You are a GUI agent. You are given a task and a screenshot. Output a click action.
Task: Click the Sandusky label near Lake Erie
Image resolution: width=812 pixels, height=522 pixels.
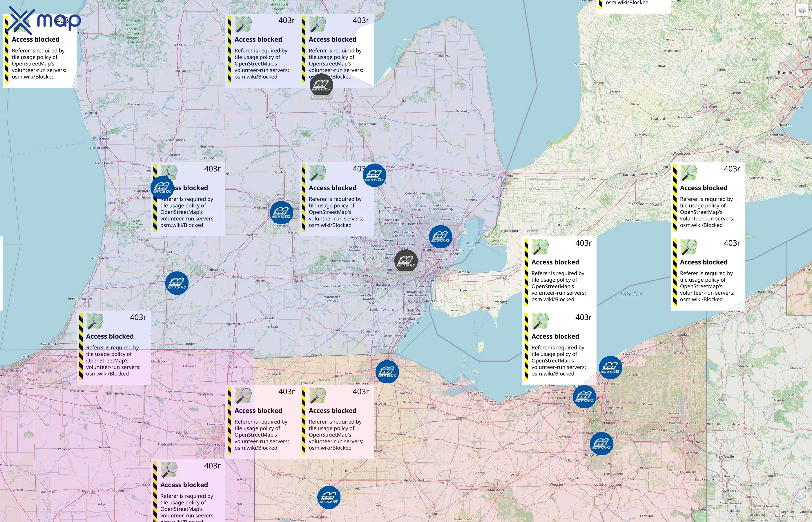[475, 392]
